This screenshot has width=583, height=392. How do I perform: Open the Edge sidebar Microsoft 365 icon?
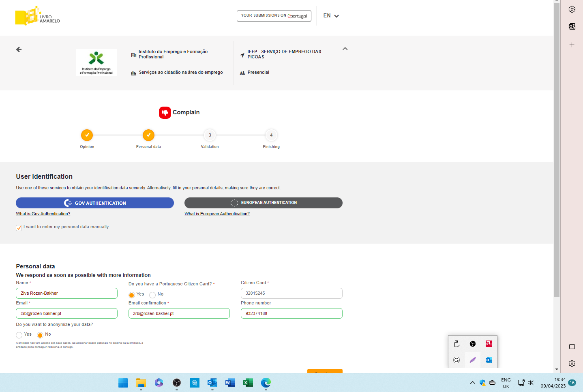pos(572,9)
